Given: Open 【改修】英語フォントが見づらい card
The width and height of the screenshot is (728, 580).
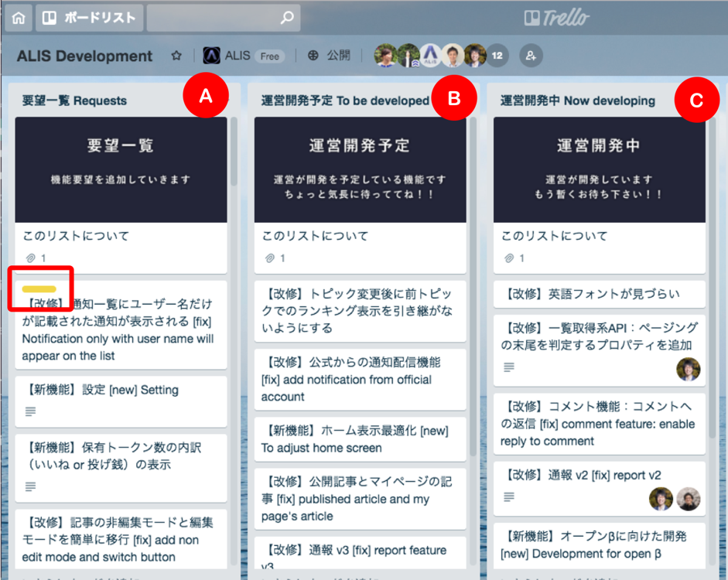Looking at the screenshot, I should [591, 293].
